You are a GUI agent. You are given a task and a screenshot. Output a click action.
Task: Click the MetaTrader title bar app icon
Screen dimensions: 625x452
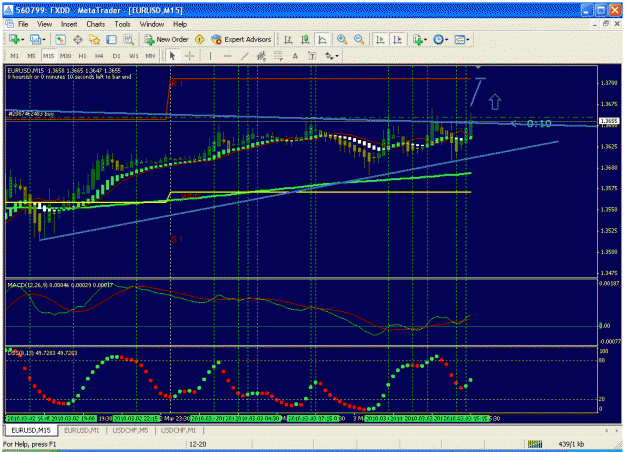click(x=8, y=10)
